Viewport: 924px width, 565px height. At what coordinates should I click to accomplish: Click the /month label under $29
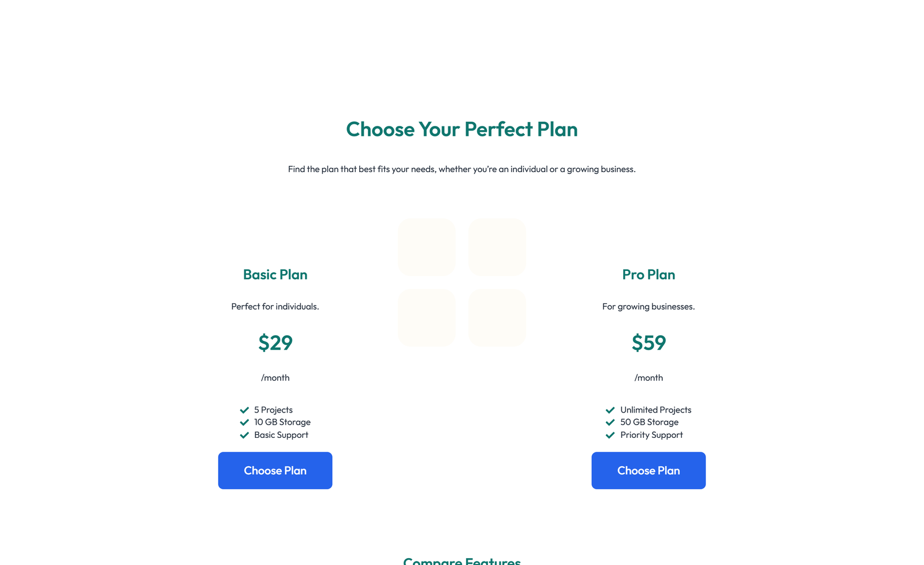click(x=275, y=378)
